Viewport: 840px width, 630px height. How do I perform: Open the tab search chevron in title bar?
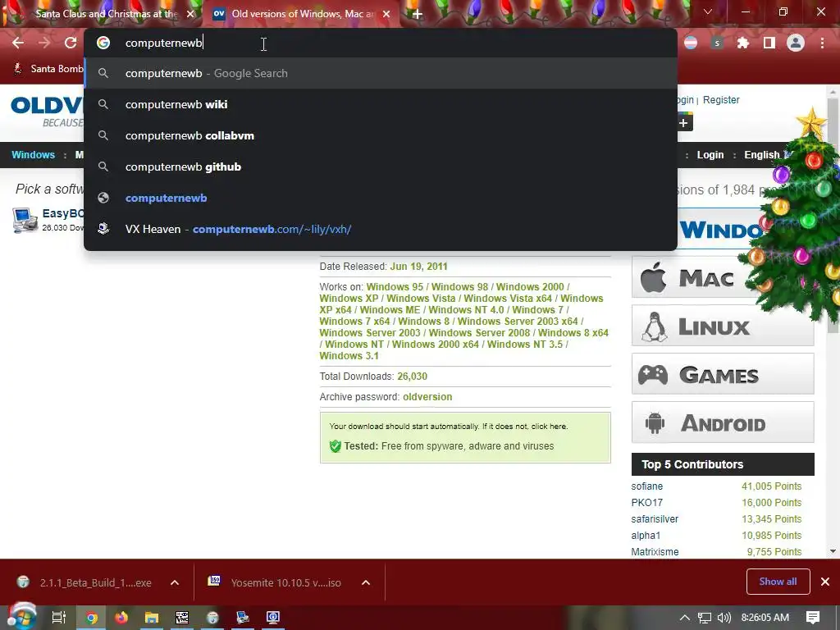coord(708,11)
